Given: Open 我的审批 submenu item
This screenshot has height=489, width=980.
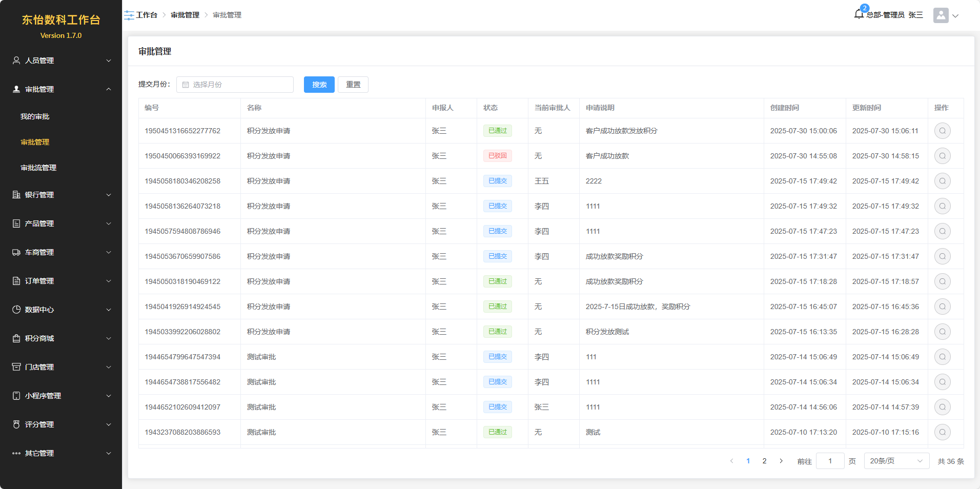Looking at the screenshot, I should pyautogui.click(x=35, y=116).
